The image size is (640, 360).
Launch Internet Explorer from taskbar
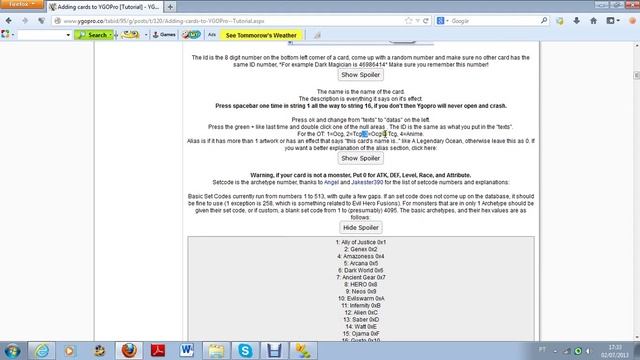(41, 351)
